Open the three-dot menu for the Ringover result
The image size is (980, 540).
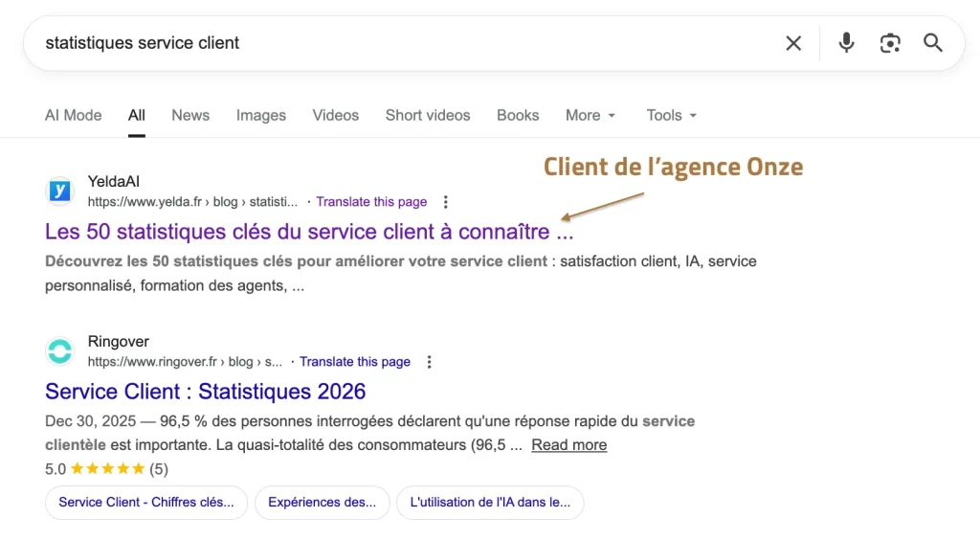point(430,362)
